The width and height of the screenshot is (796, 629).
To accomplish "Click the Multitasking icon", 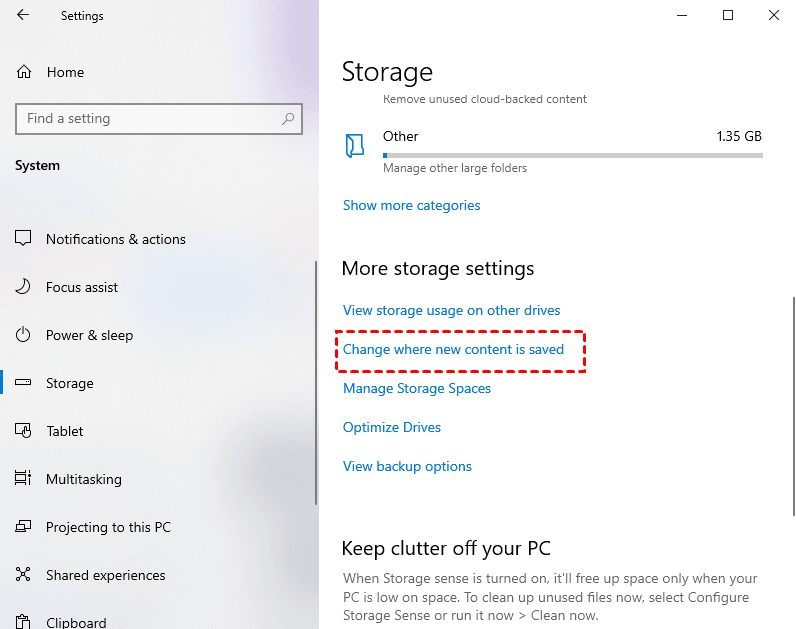I will (23, 478).
